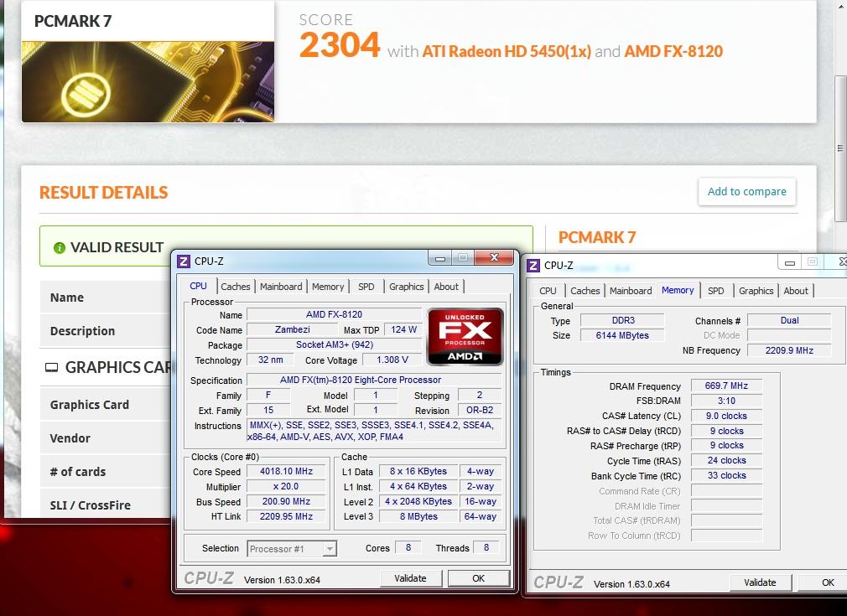Click the FSB:DRAM ratio value 3:10

[x=726, y=401]
